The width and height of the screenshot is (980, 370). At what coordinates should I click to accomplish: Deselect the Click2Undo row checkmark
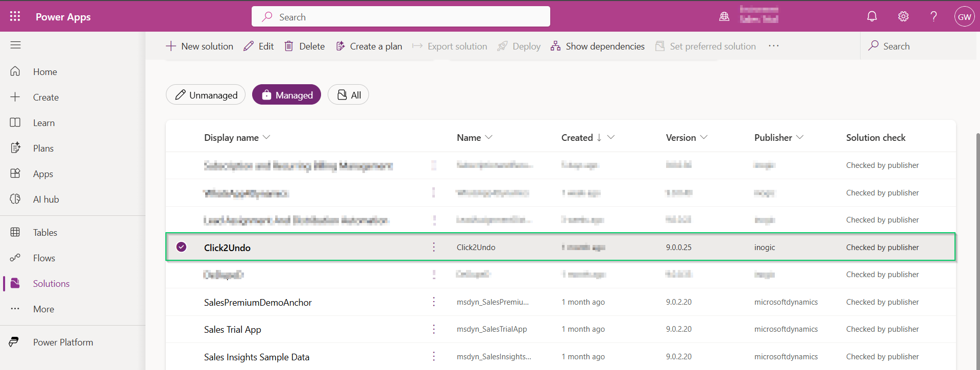(x=181, y=247)
